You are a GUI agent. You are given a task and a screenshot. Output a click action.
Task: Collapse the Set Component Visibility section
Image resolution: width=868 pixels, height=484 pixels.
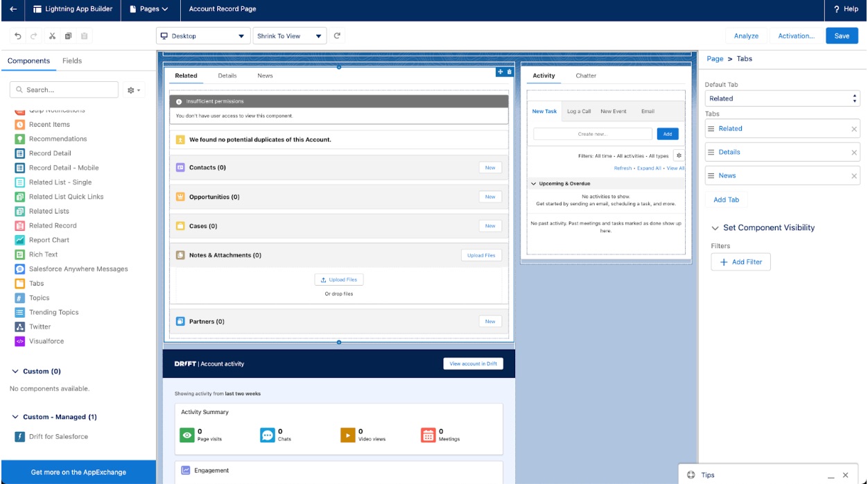pyautogui.click(x=715, y=228)
